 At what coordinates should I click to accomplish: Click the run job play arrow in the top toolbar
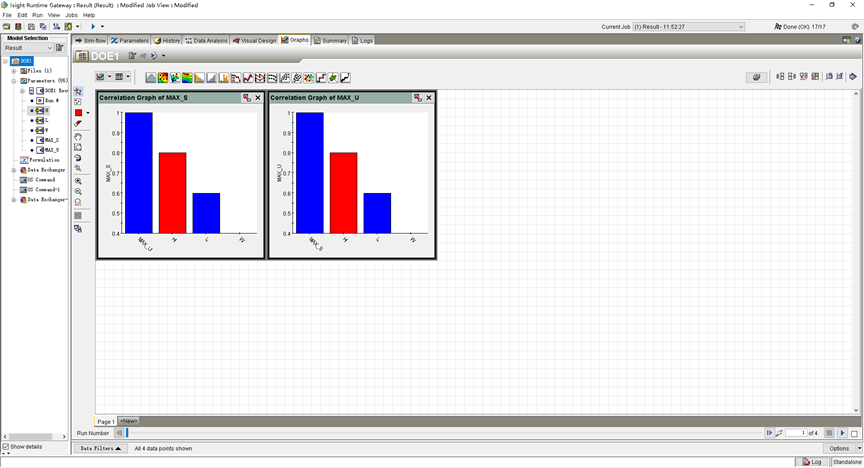pyautogui.click(x=93, y=27)
